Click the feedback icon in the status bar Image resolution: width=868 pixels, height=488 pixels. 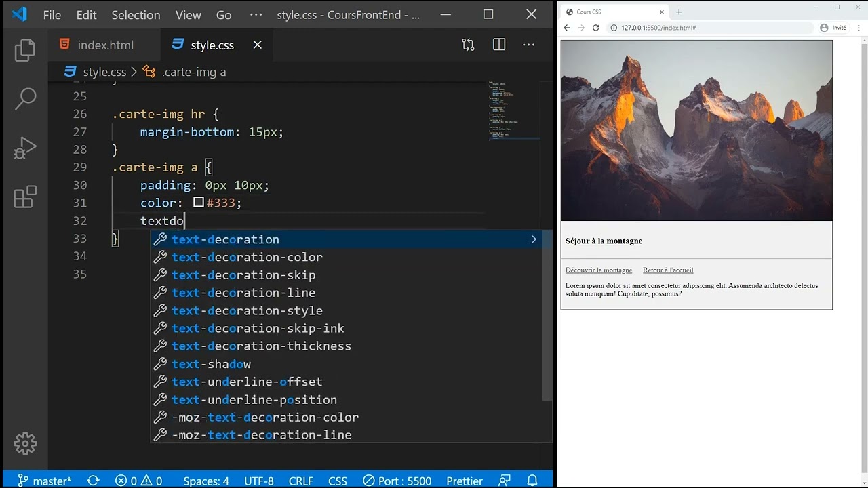pyautogui.click(x=505, y=481)
